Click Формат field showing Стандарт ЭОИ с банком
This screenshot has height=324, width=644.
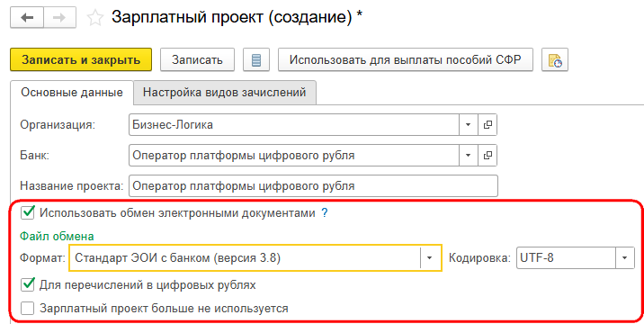tap(246, 257)
